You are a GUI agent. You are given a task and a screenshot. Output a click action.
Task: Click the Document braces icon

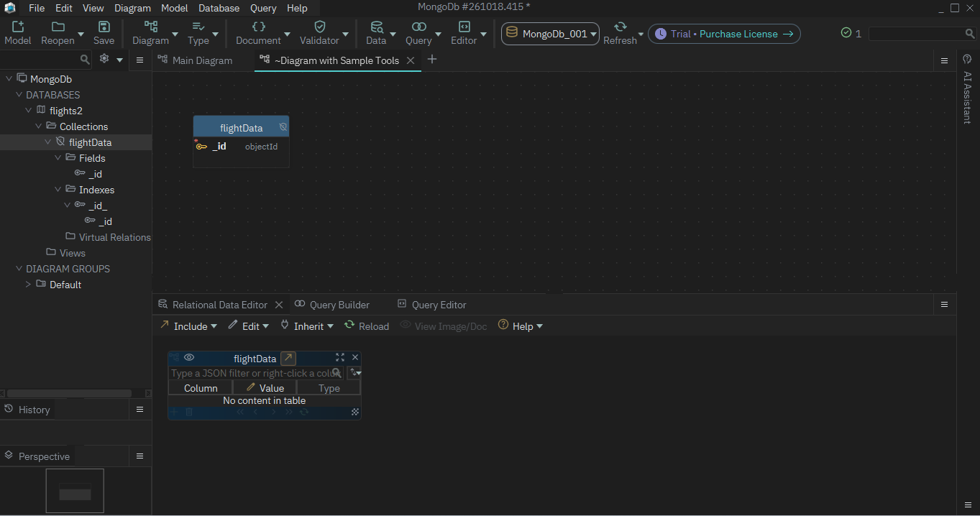[x=258, y=27]
